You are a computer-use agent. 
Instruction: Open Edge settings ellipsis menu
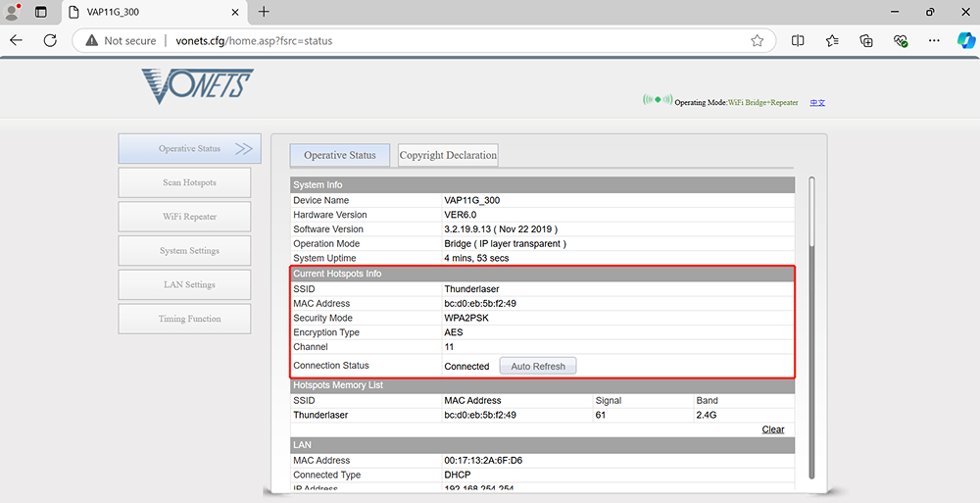pyautogui.click(x=936, y=41)
